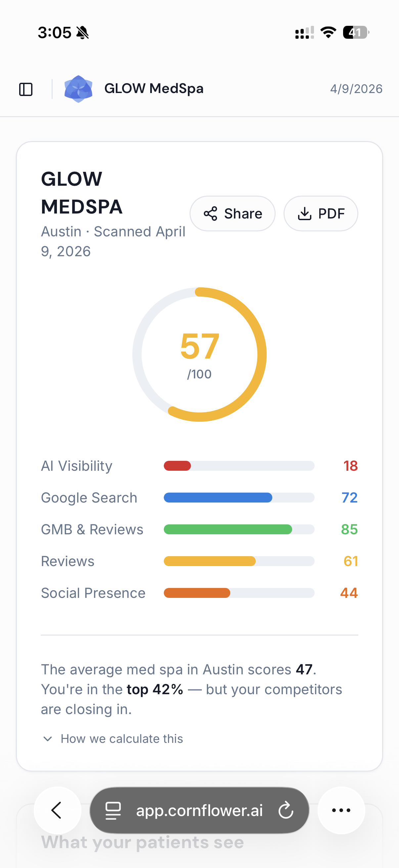Tap the reload icon next to the URL

[x=286, y=810]
